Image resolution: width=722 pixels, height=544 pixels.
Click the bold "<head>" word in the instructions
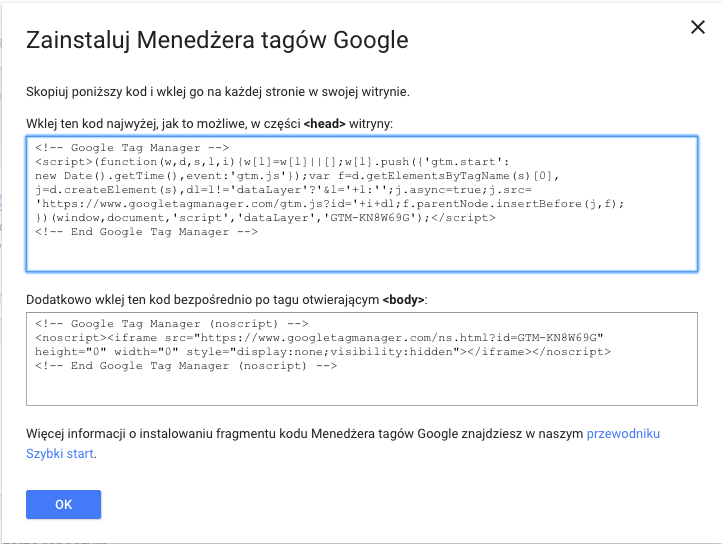(324, 123)
